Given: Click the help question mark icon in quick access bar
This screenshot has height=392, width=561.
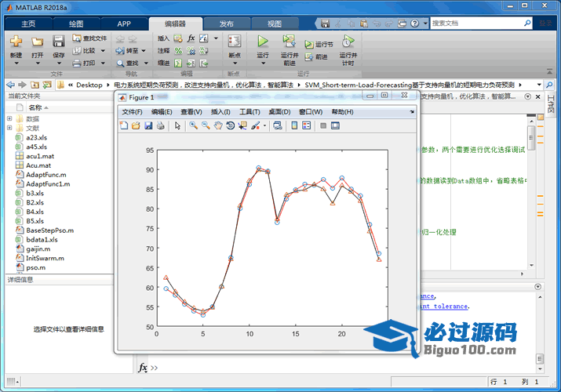Looking at the screenshot, I should [414, 24].
